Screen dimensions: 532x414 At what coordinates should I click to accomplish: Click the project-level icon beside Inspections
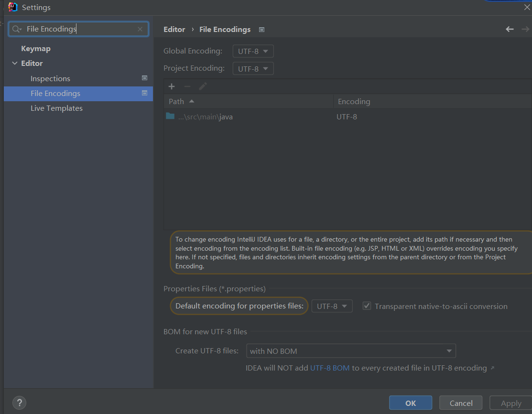coord(144,78)
